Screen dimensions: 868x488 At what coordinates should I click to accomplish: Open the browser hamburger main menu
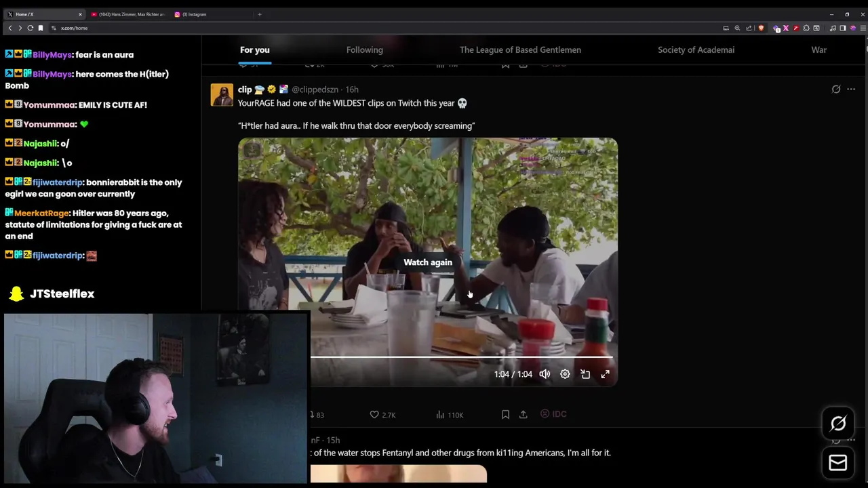[863, 28]
